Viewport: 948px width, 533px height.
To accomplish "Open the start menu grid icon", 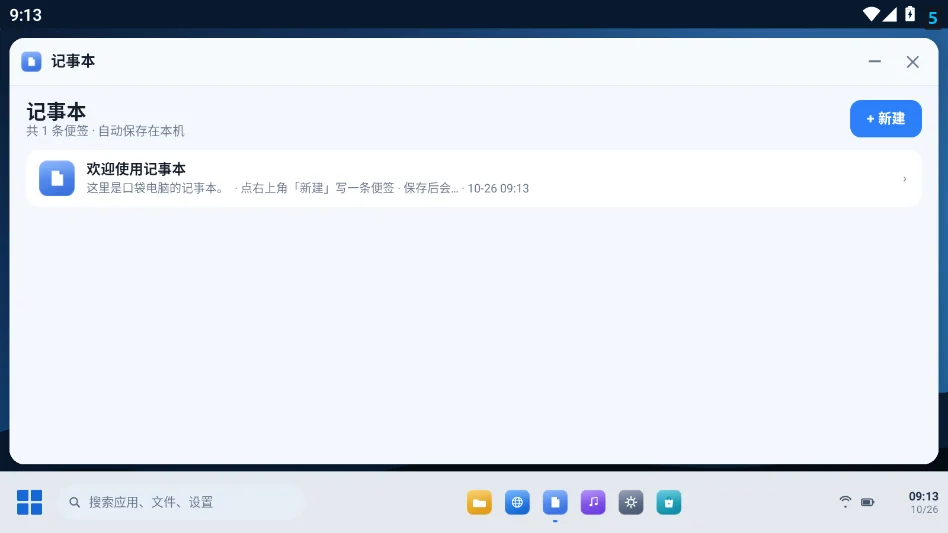I will [x=30, y=502].
